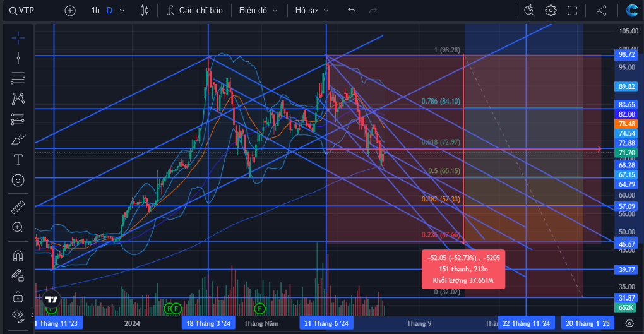Add a comparison symbol with the plus icon
644x334 pixels.
(x=70, y=11)
